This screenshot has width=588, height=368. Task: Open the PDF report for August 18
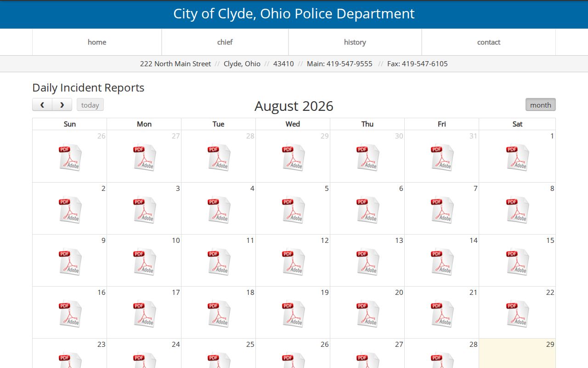(x=219, y=314)
